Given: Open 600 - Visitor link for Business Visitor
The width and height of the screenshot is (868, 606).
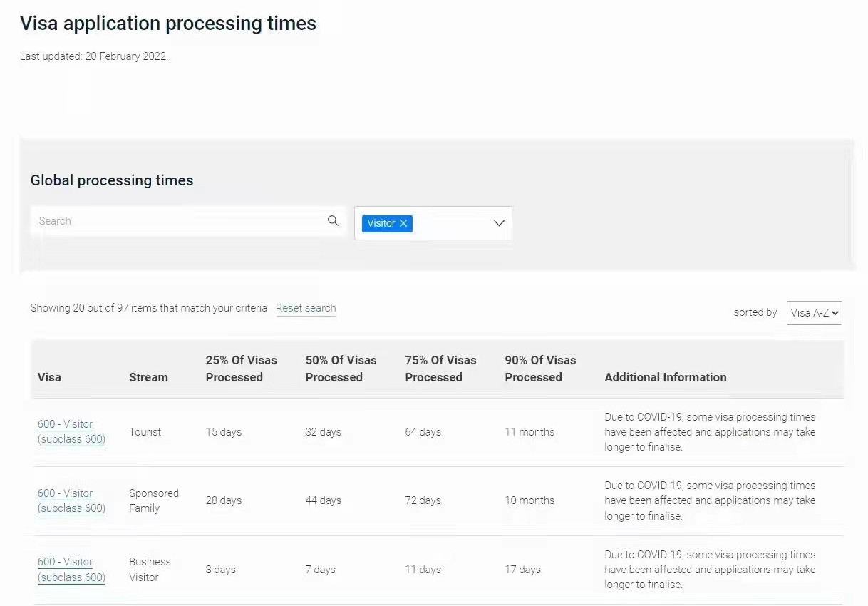Looking at the screenshot, I should pyautogui.click(x=71, y=570).
